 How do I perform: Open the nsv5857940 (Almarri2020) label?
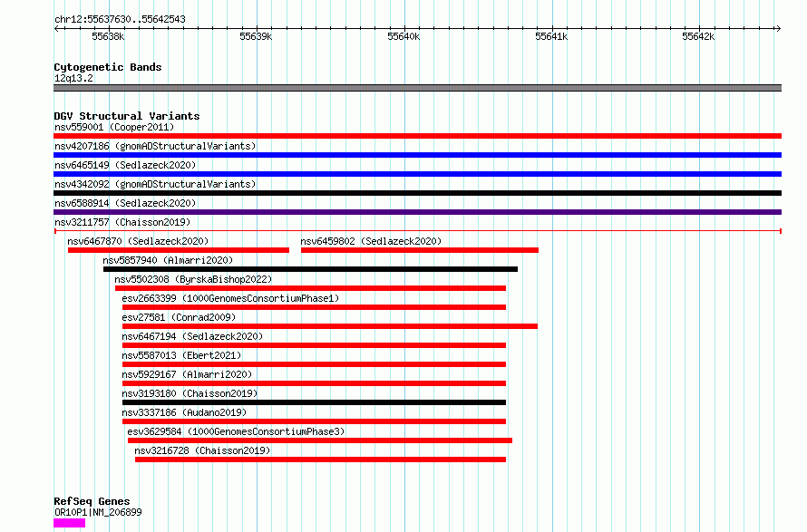(x=168, y=260)
